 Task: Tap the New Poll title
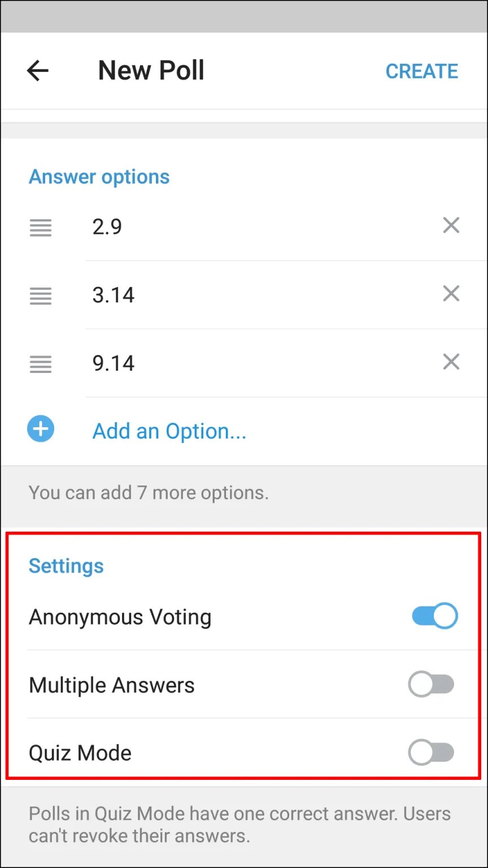click(x=151, y=71)
